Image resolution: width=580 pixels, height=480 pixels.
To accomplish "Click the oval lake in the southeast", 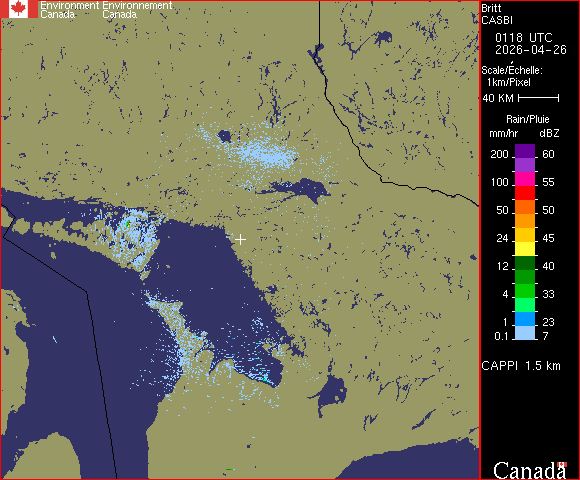I will click(x=331, y=393).
